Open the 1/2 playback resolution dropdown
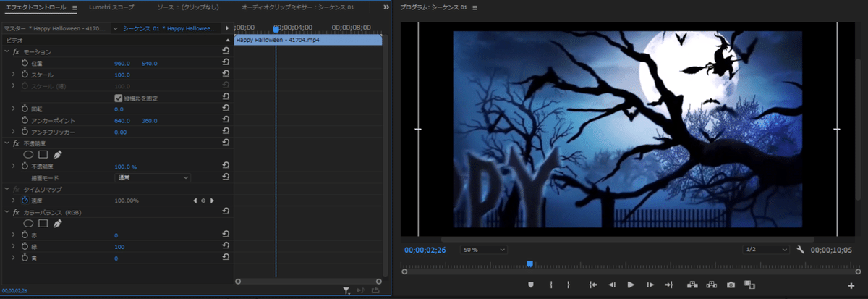 tap(767, 249)
